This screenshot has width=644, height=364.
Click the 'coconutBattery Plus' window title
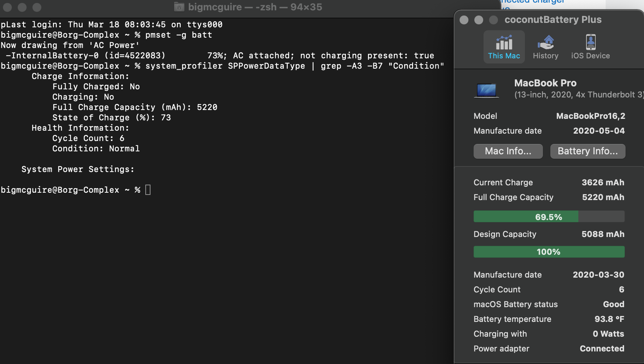point(553,20)
